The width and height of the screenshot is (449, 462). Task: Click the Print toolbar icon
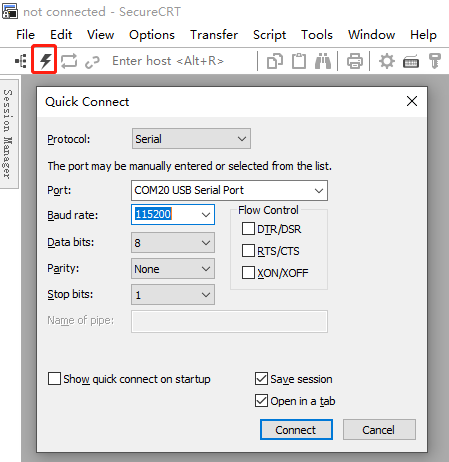click(x=355, y=61)
